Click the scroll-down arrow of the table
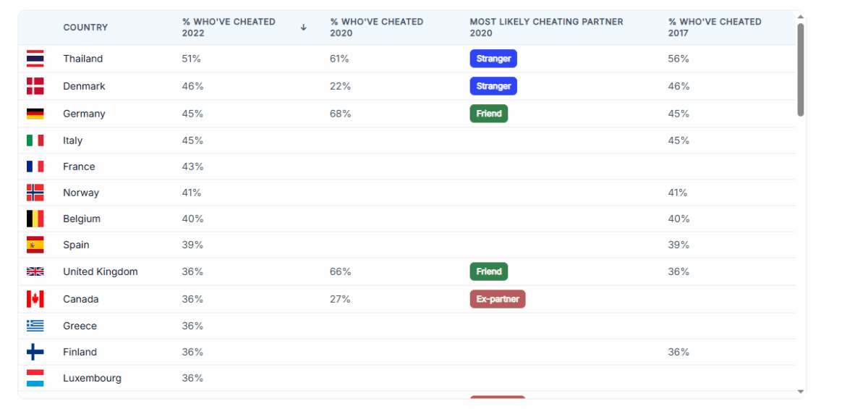 pos(800,392)
